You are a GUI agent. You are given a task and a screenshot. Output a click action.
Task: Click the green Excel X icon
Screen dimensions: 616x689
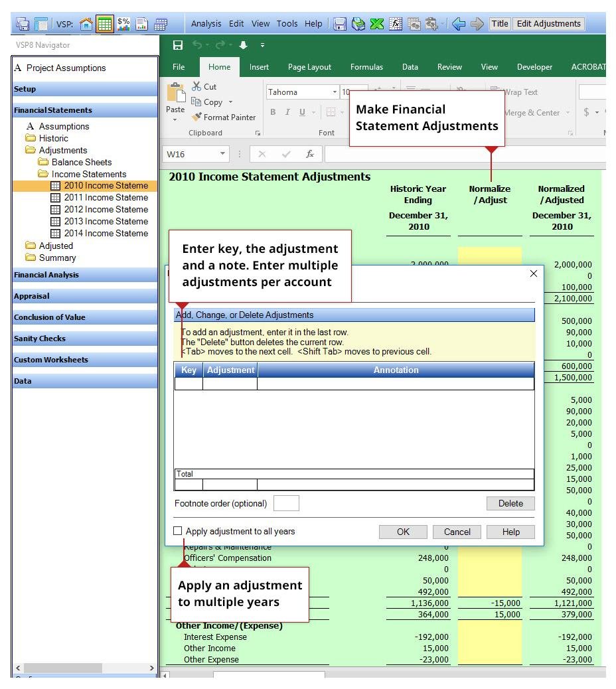pyautogui.click(x=376, y=24)
